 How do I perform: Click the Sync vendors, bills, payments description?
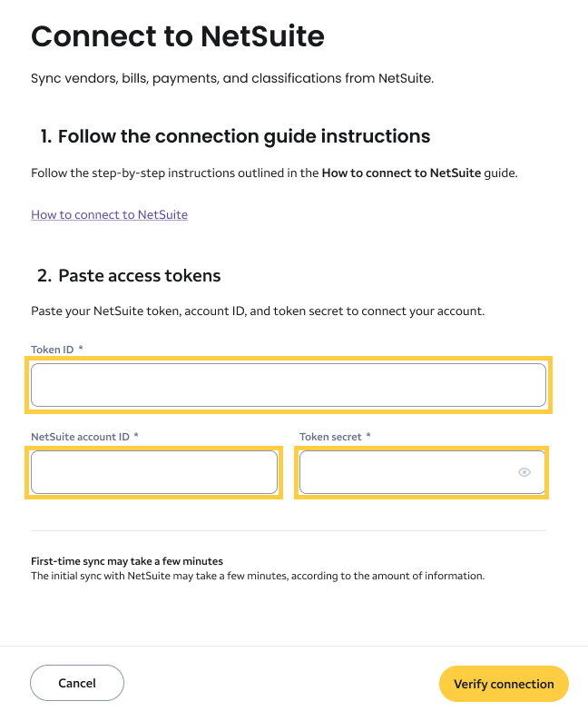point(232,78)
